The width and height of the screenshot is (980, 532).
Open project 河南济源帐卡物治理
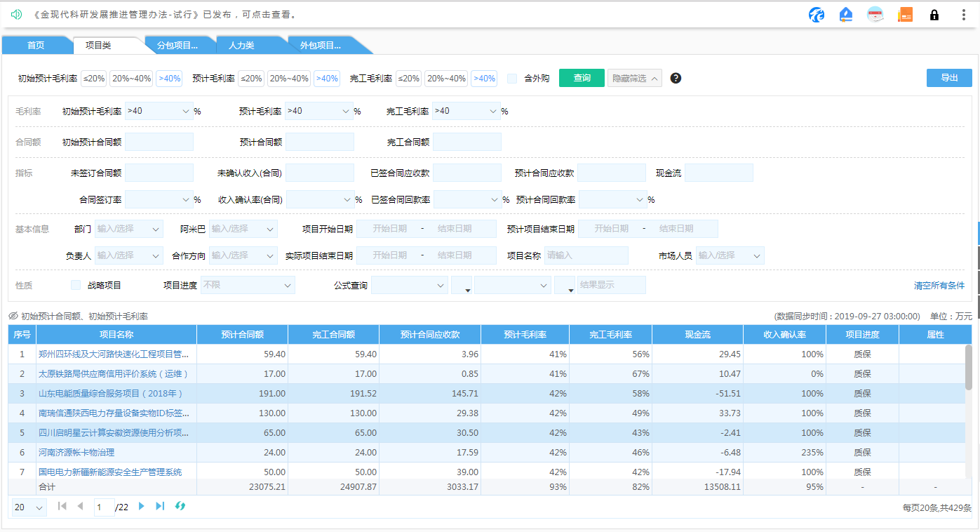(76, 453)
